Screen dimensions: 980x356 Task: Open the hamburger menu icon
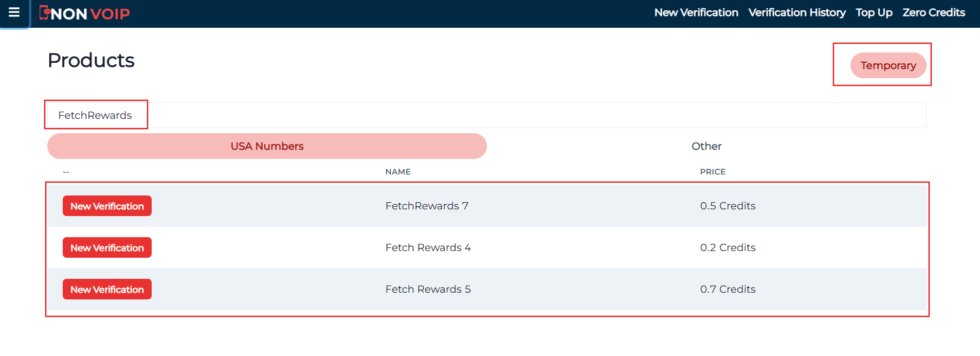(14, 12)
